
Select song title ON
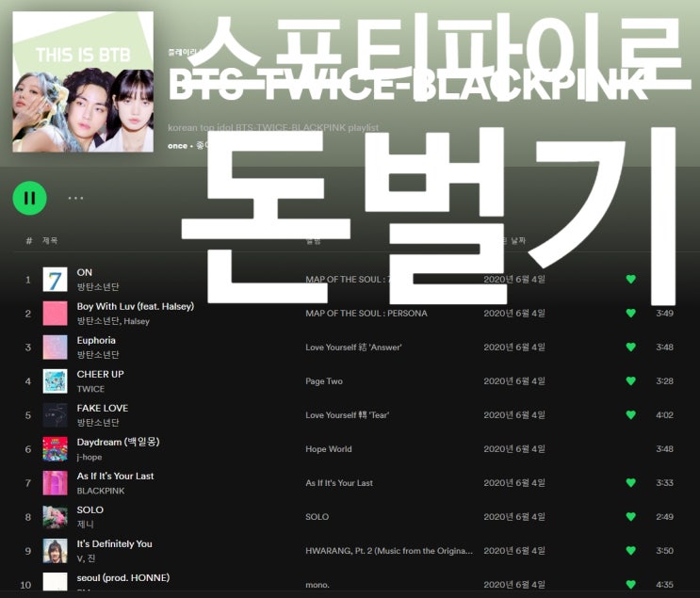point(85,272)
